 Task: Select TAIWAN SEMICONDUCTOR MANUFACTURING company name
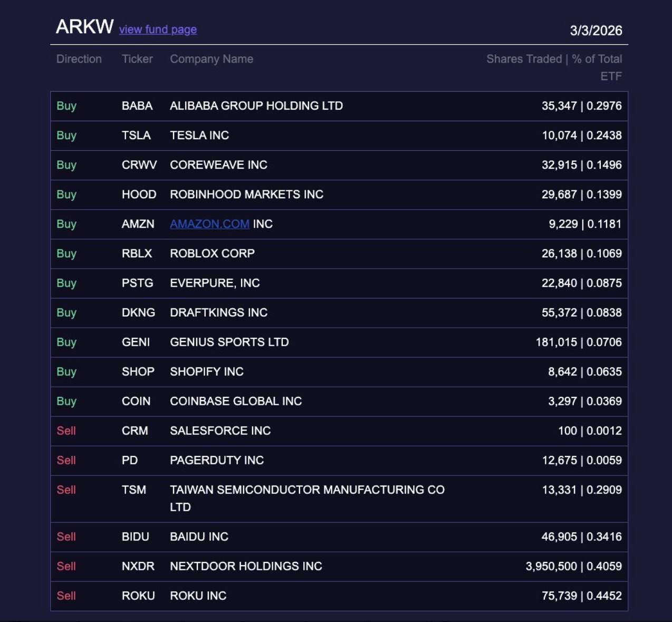(307, 490)
